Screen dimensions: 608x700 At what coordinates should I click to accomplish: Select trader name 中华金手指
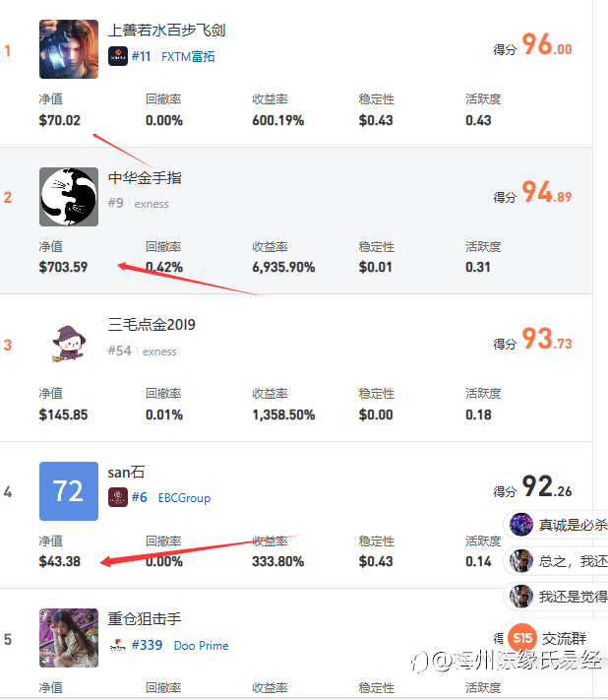[145, 177]
